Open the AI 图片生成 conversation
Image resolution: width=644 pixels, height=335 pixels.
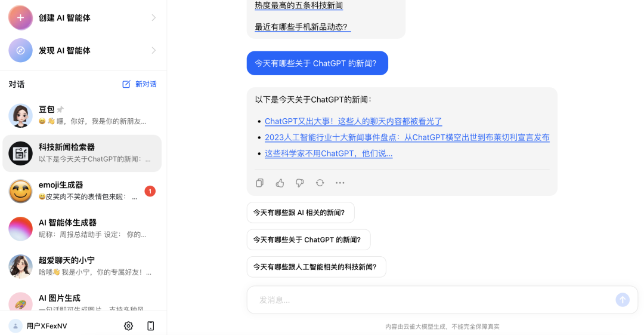tap(82, 301)
